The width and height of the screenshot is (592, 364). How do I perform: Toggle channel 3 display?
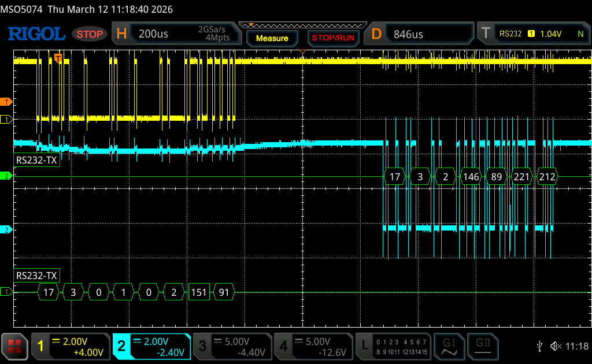[231, 346]
